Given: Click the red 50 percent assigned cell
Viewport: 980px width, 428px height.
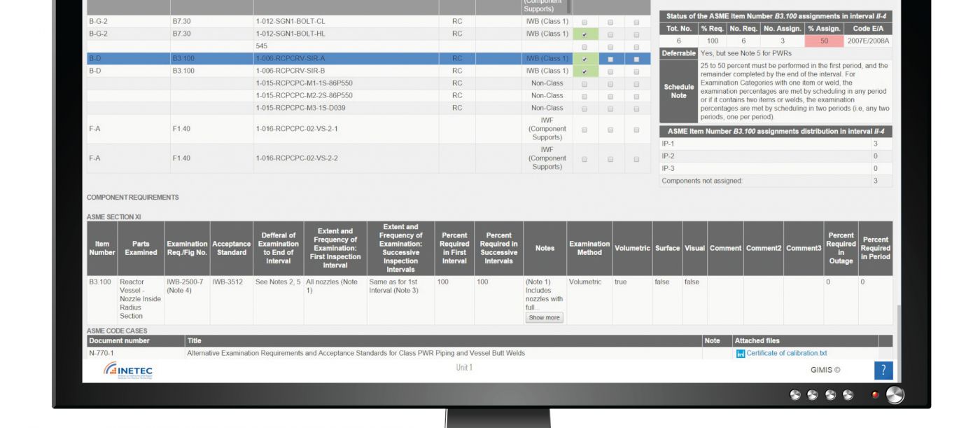Looking at the screenshot, I should tap(824, 41).
